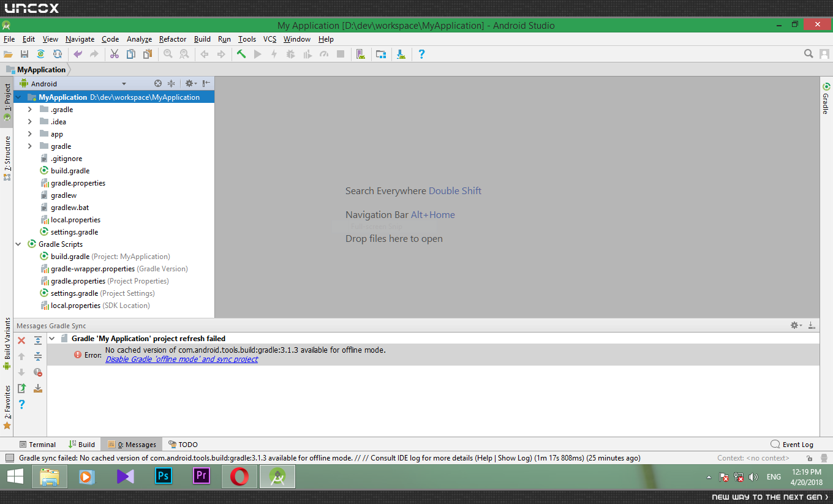Click the Disable Gradle 'offline mode' link
The width and height of the screenshot is (833, 504).
[182, 359]
